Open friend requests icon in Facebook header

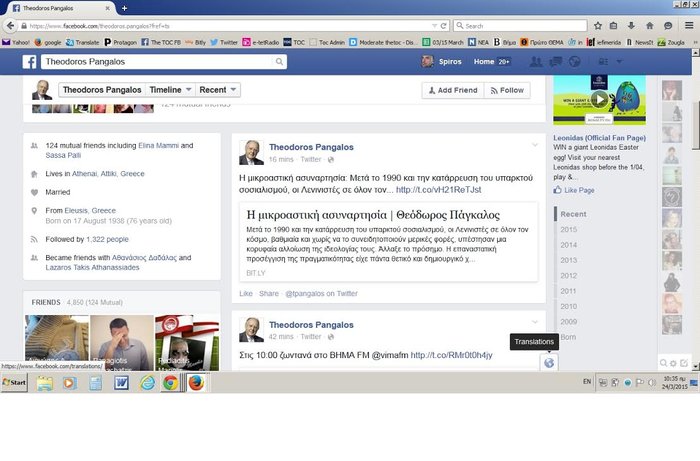(536, 62)
